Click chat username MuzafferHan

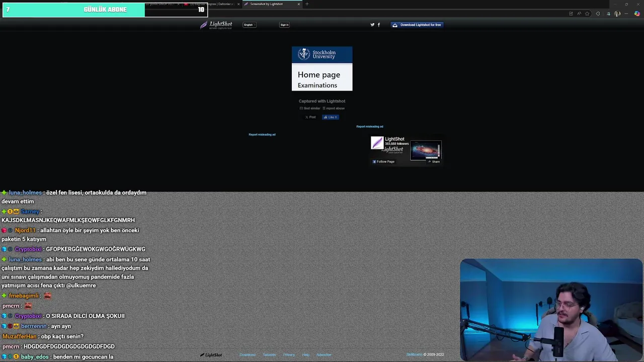19,336
